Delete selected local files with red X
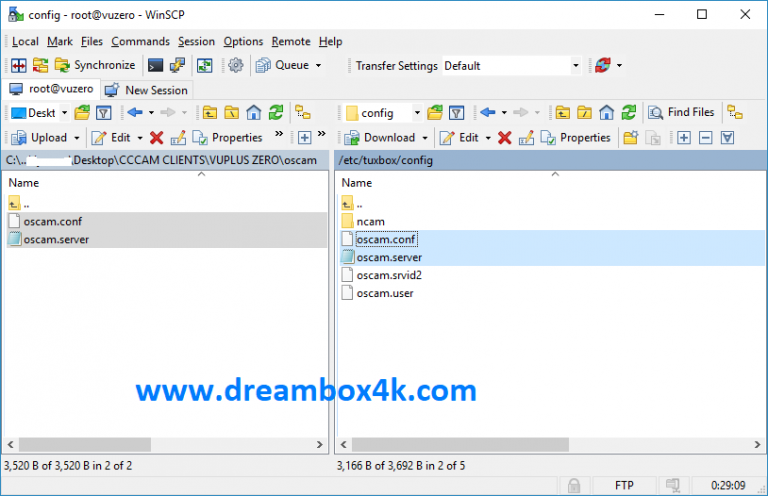Screen dimensions: 768x496 (157, 138)
